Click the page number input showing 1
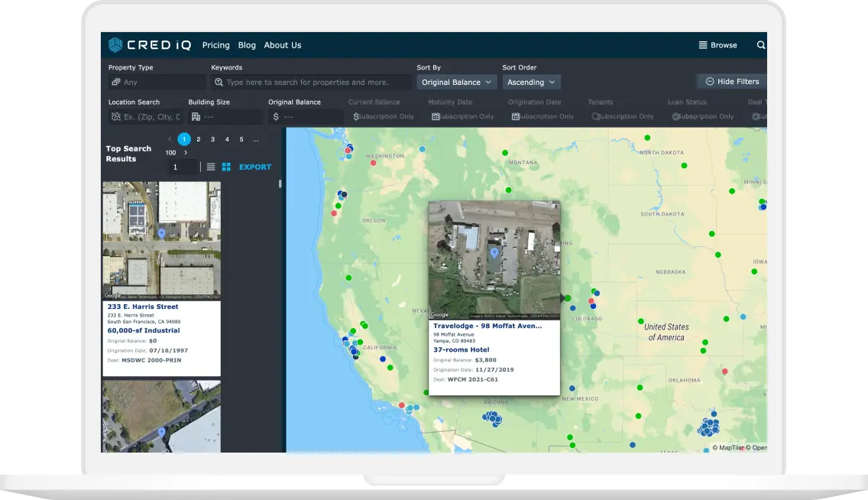The width and height of the screenshot is (868, 500). tap(182, 167)
